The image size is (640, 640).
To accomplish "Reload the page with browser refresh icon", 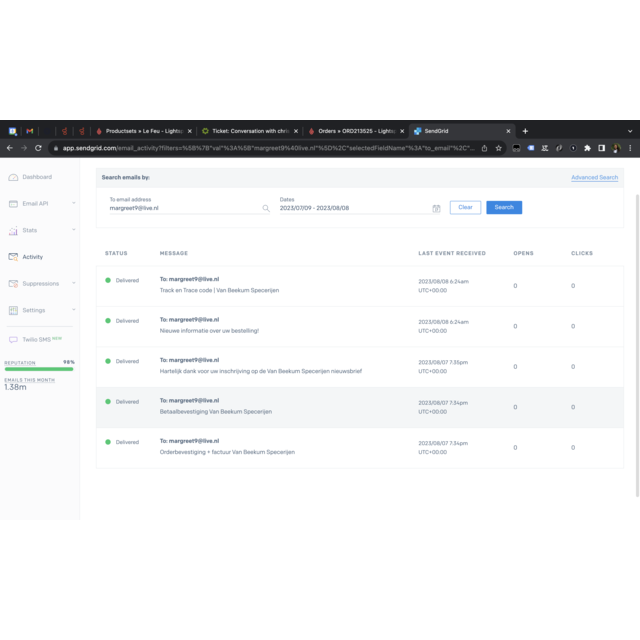I will tap(38, 148).
